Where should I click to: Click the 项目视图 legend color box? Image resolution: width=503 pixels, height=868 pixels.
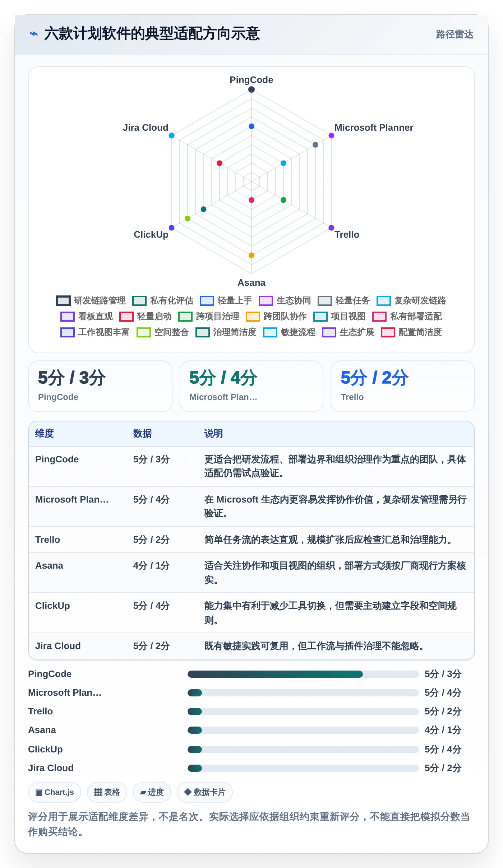[320, 317]
